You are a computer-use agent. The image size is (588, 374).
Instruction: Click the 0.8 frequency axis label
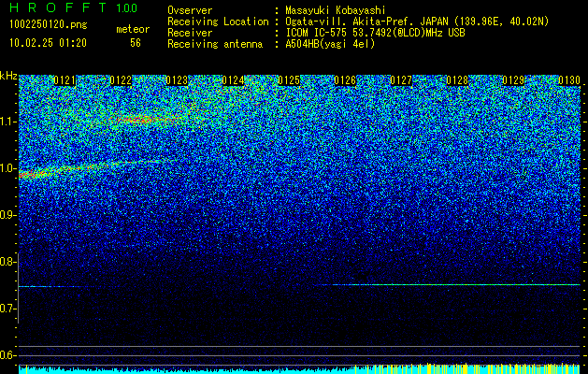7,262
